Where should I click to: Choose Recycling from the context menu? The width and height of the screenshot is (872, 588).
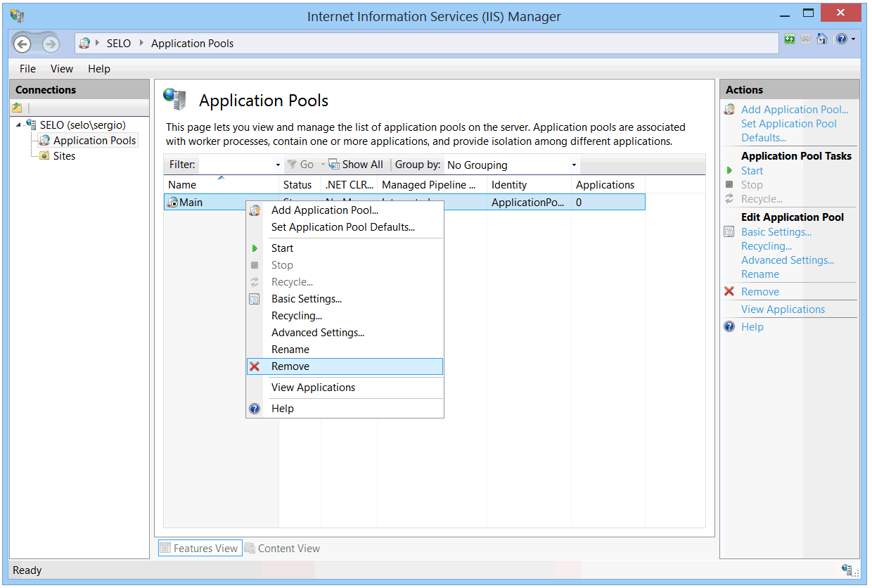coord(345,316)
